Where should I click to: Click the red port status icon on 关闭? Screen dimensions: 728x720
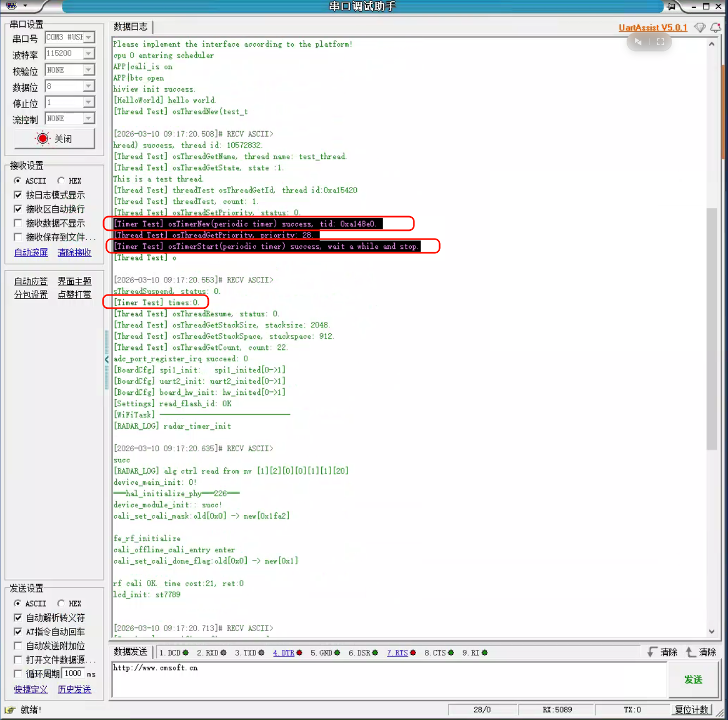[x=43, y=139]
